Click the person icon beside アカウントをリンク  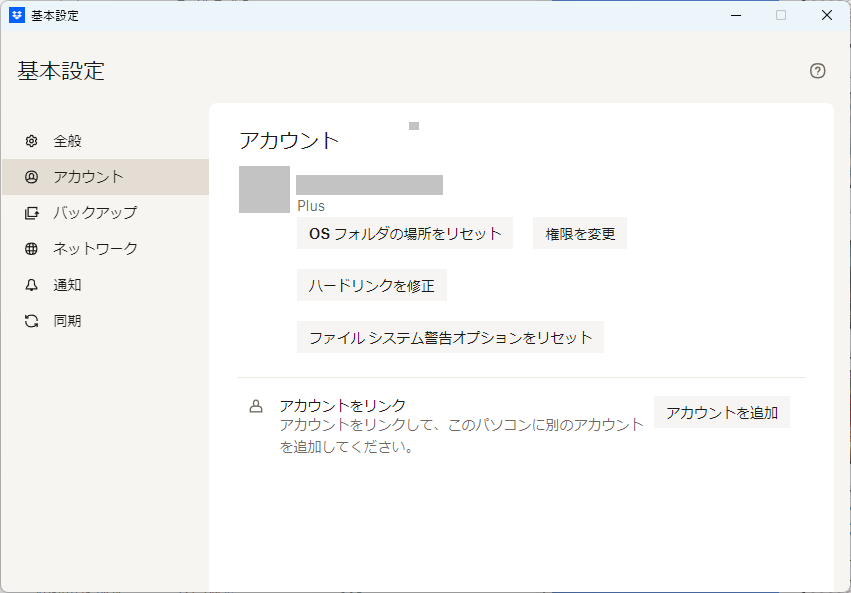(x=256, y=406)
